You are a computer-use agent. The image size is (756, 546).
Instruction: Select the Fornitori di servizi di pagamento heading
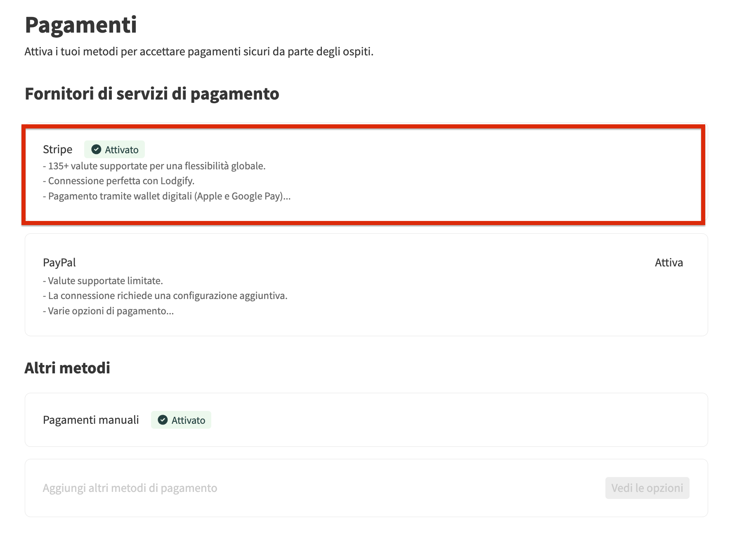(x=152, y=94)
